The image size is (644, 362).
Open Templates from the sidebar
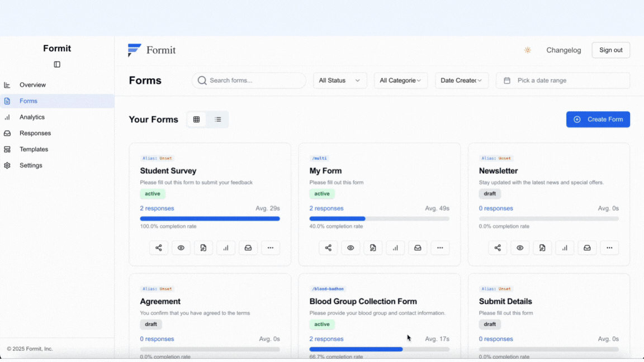pos(34,150)
